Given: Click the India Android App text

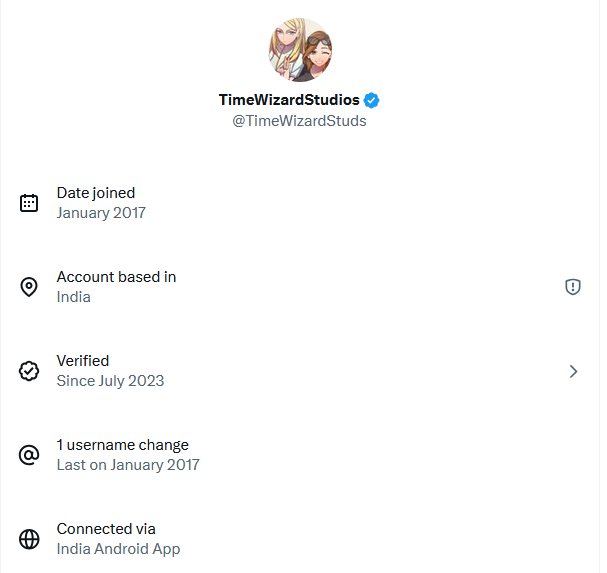Looking at the screenshot, I should coord(118,549).
